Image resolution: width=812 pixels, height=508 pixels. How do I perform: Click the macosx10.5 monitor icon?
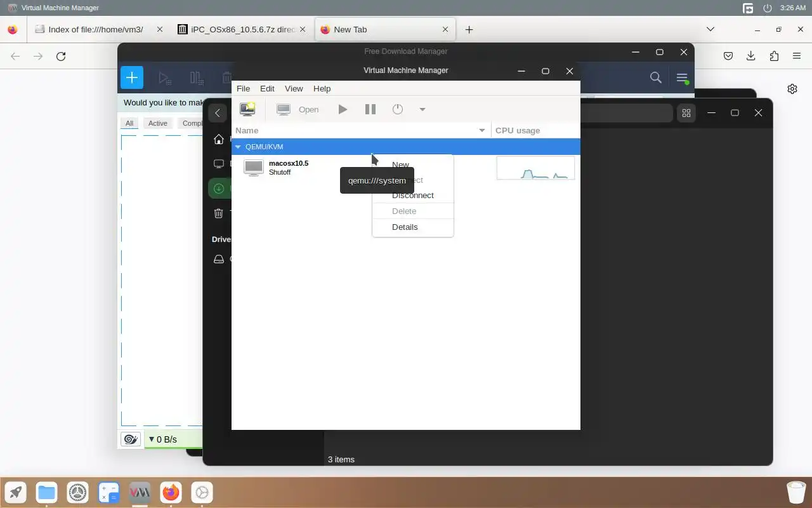coord(254,168)
